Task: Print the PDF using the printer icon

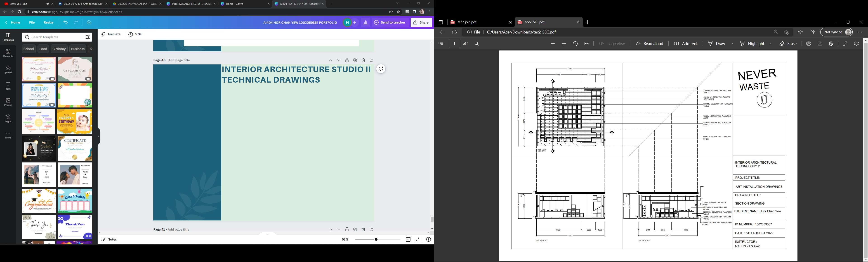Action: 808,44
